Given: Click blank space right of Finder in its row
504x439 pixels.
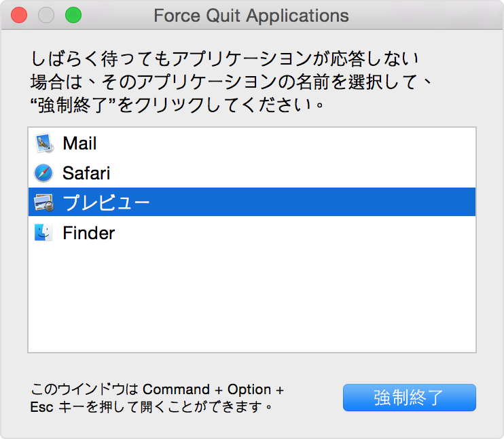Looking at the screenshot, I should coord(295,233).
